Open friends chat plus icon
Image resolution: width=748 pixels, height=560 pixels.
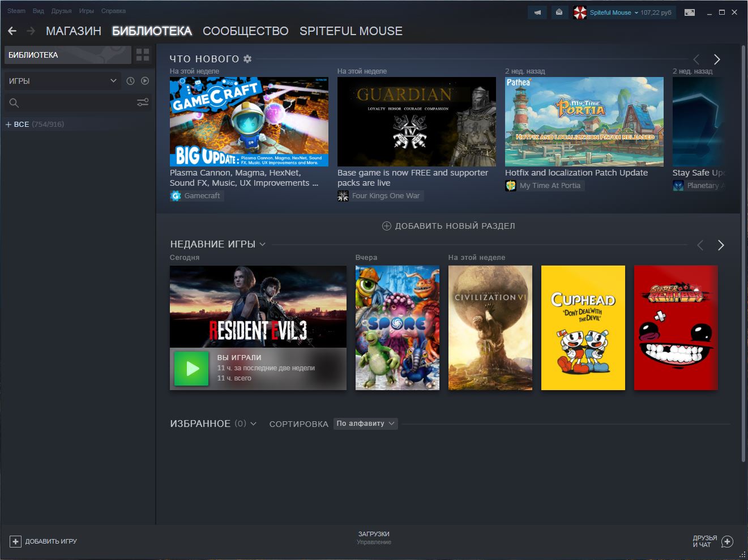point(728,542)
